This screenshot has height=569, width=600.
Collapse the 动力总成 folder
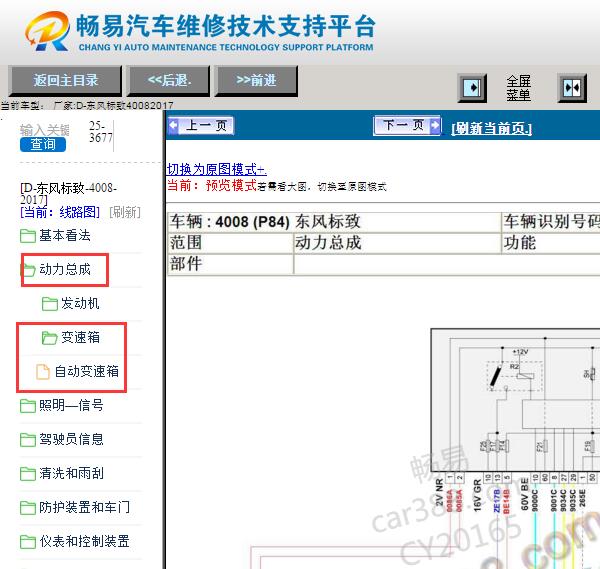(x=65, y=269)
